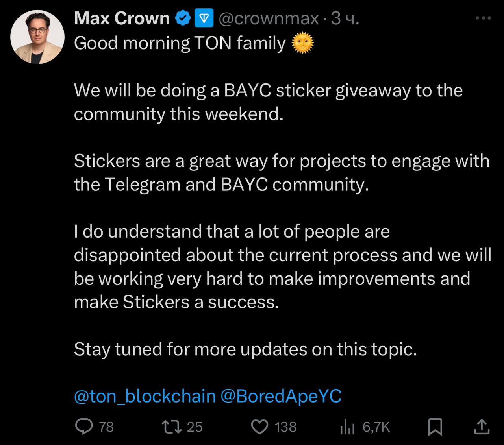The height and width of the screenshot is (445, 504).
Task: Open the @crownmax handle
Action: (268, 18)
